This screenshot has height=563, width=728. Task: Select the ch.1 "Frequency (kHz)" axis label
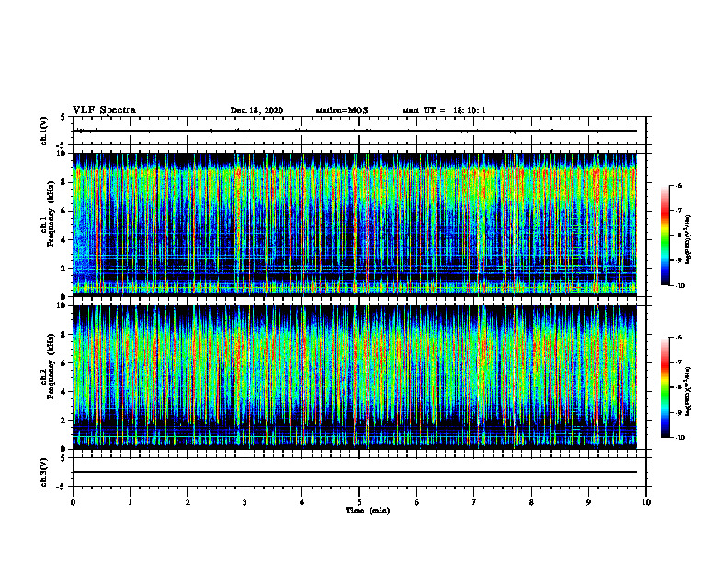(50, 214)
